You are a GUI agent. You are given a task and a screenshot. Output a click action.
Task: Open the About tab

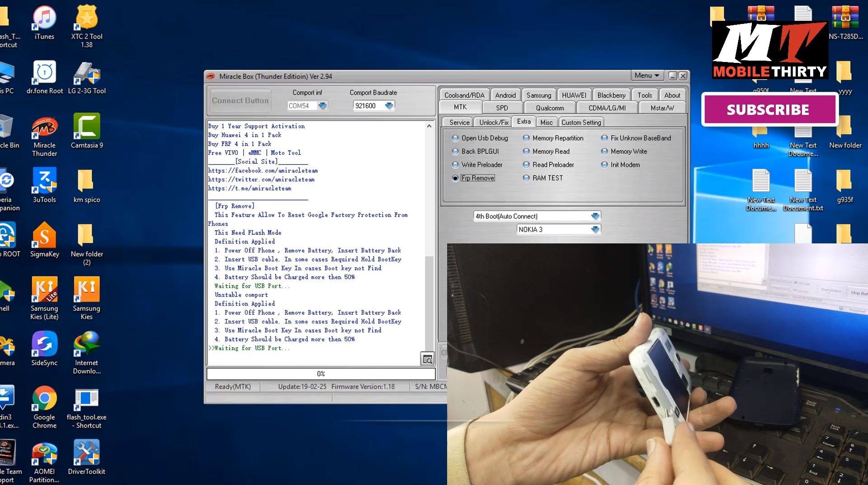(x=672, y=95)
